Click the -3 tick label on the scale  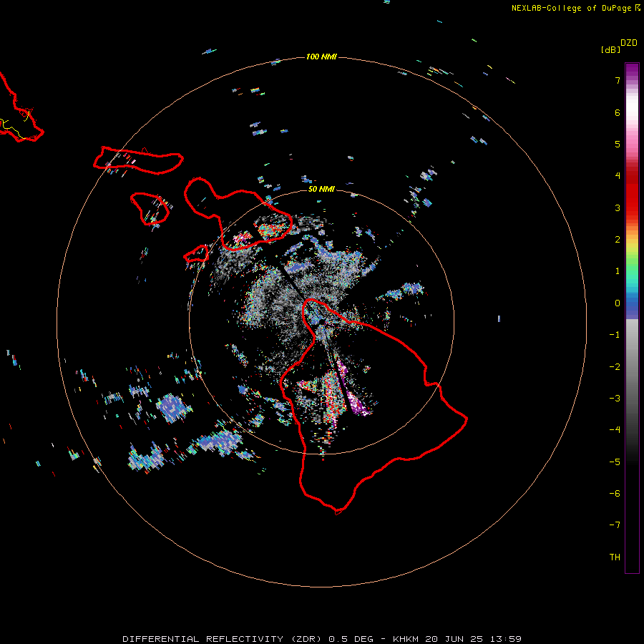(x=615, y=399)
